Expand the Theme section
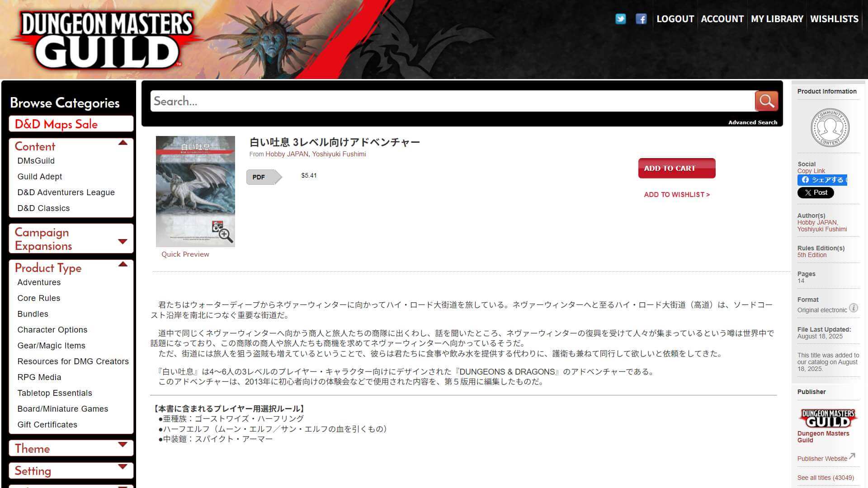Screen dimensions: 868x488 [123, 445]
